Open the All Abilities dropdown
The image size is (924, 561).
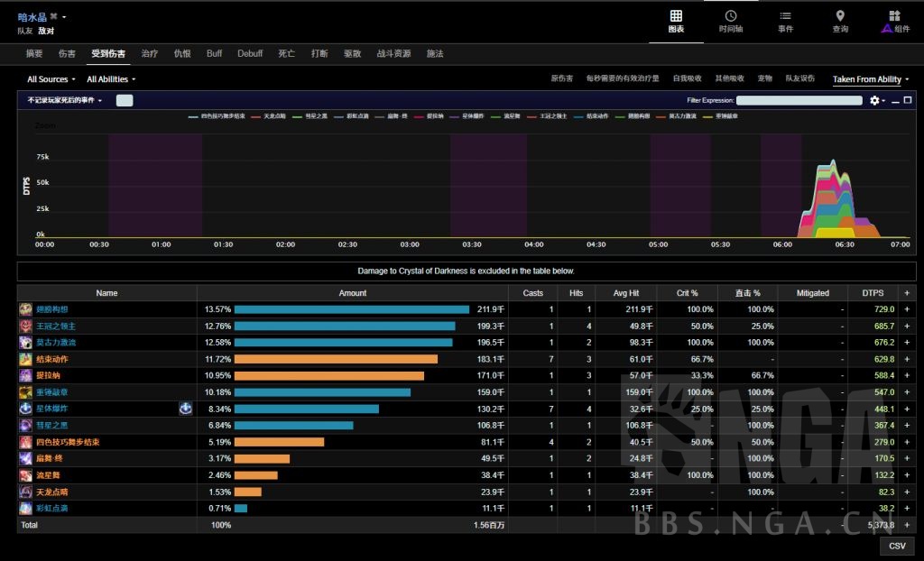pos(111,79)
